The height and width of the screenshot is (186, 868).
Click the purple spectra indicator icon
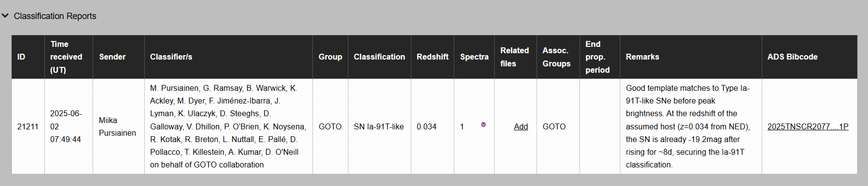click(483, 124)
